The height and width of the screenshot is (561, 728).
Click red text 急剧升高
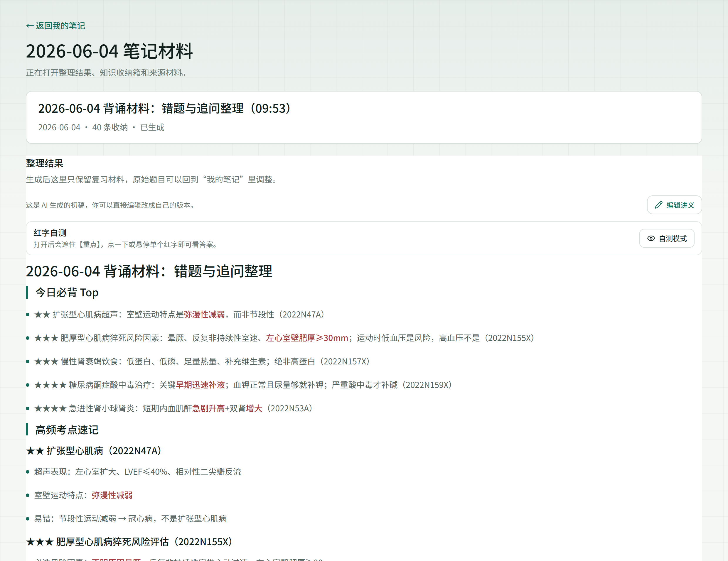tap(209, 408)
